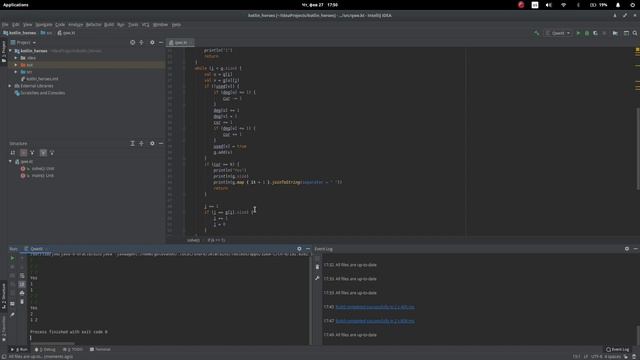The width and height of the screenshot is (640, 360).
Task: Clear Event Log with trash icon
Action: pyautogui.click(x=317, y=267)
